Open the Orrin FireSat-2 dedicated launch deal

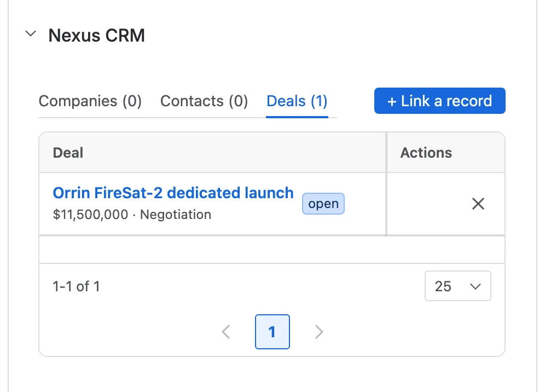173,193
